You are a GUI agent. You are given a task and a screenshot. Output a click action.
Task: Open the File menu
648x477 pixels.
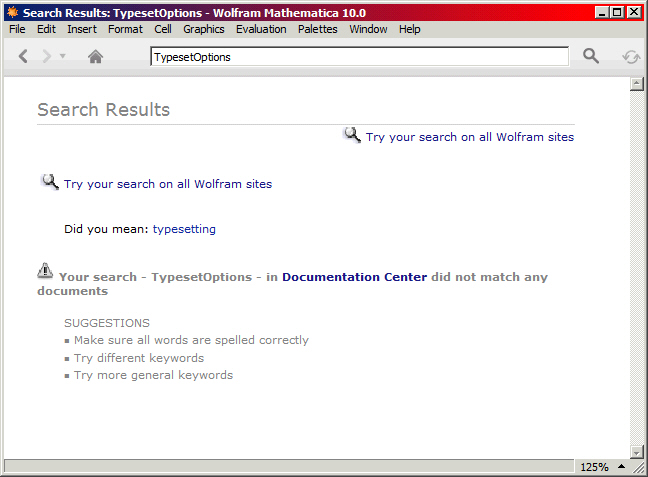click(17, 29)
